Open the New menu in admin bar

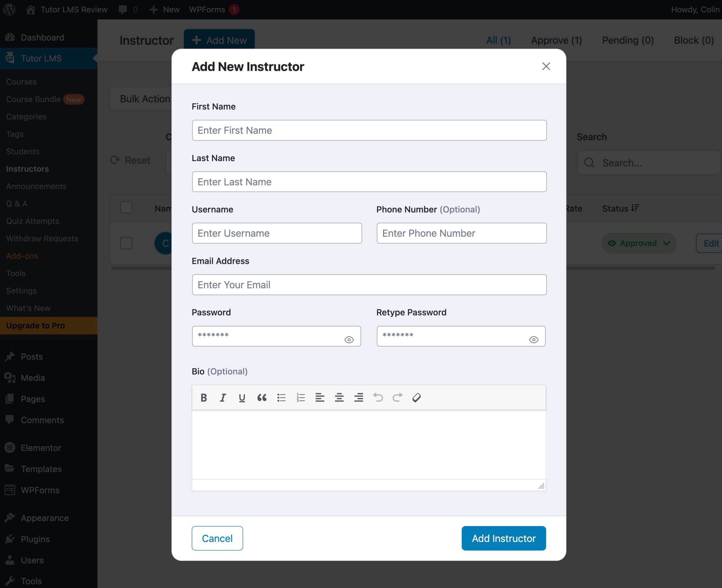[x=165, y=10]
